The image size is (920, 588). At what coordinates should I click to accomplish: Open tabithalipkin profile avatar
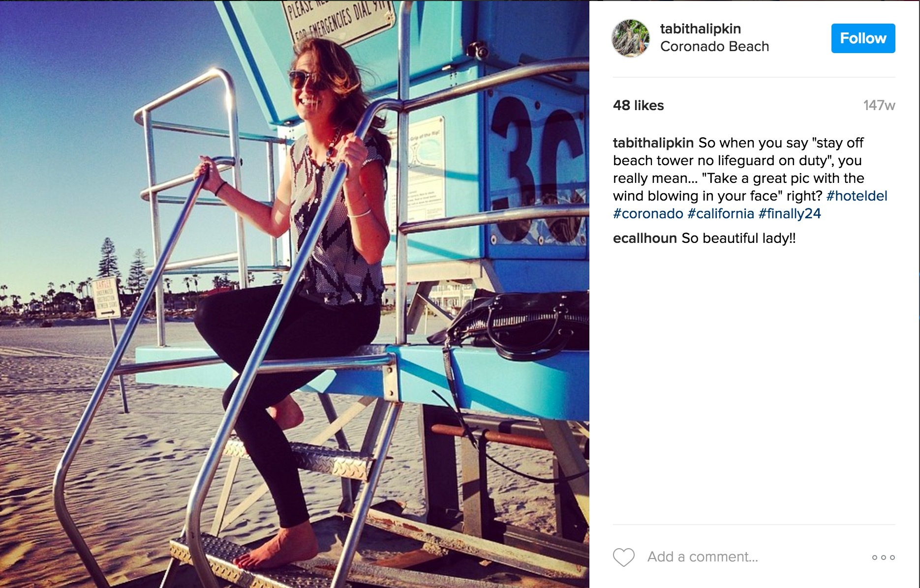[630, 38]
